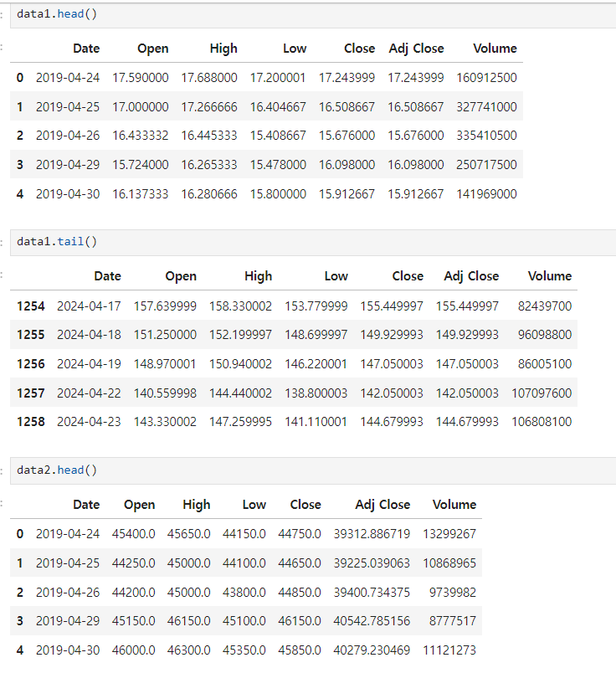Select Volume value 13299267
Viewport: 616px width, 673px height.
click(449, 534)
